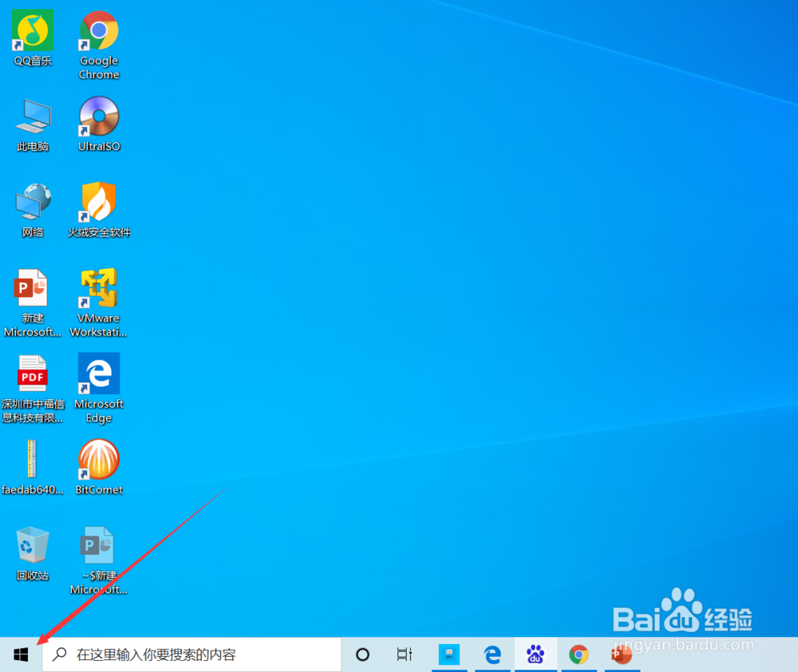Select the ~$新建 Microsoft temp file icon
The width and height of the screenshot is (798, 672).
[99, 560]
